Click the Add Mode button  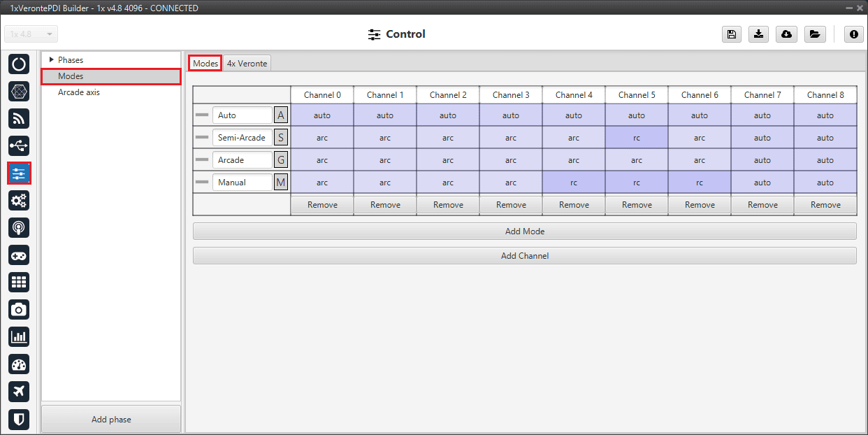[x=524, y=231]
